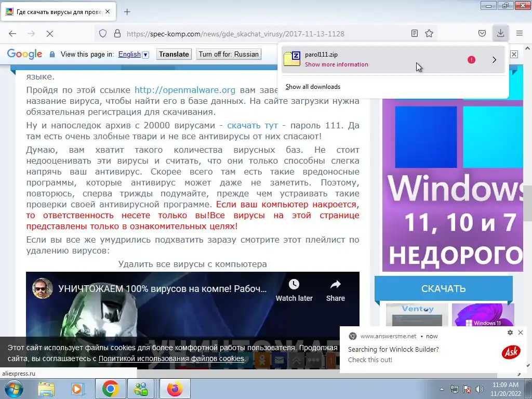Click the СКАЧАТЬ button in sidebar
Viewport: 532px width, 399px height.
point(444,288)
